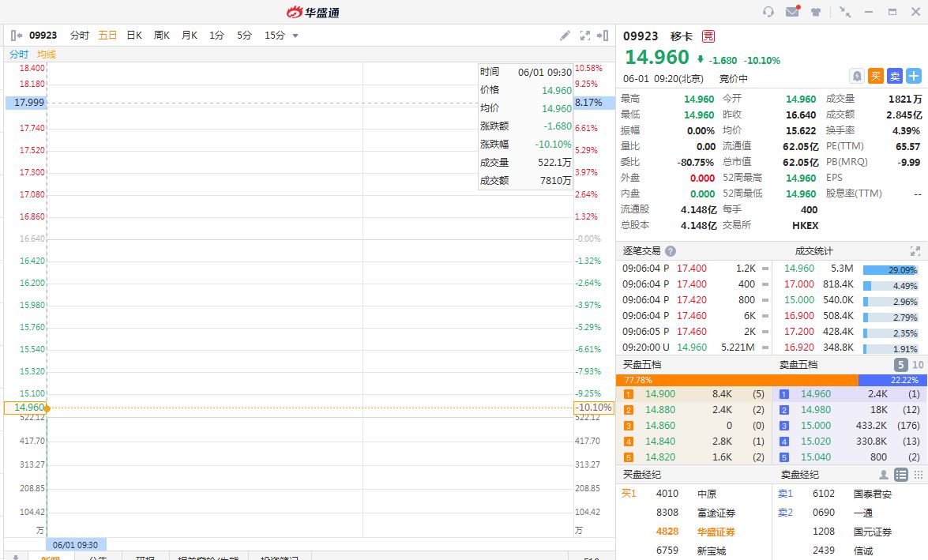Switch to the 日K chart tab

(134, 36)
